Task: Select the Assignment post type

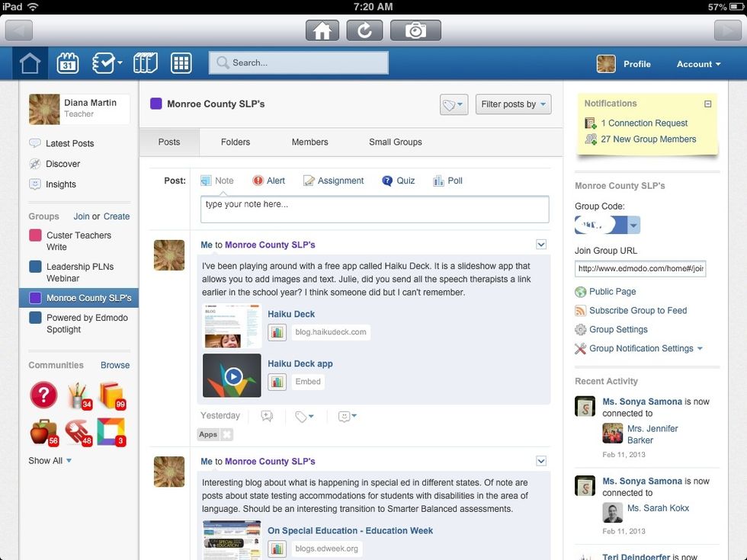Action: click(334, 181)
